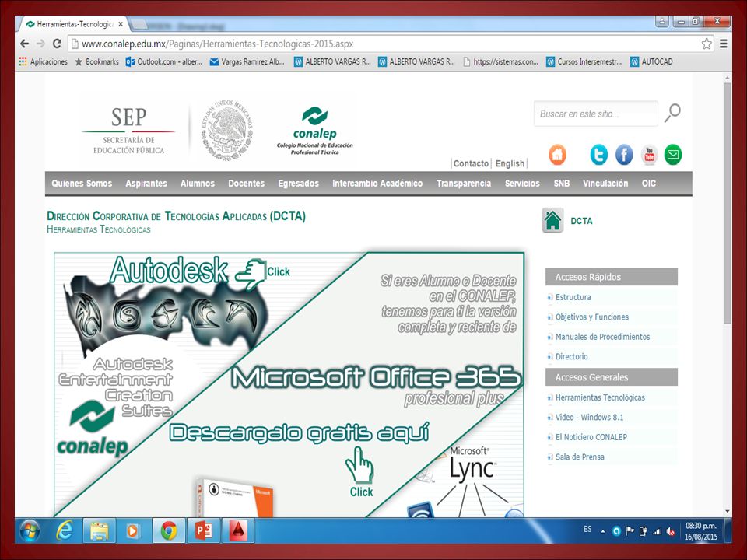This screenshot has height=560, width=747.
Task: Open the AUTOCAD bookmark
Action: tap(651, 61)
